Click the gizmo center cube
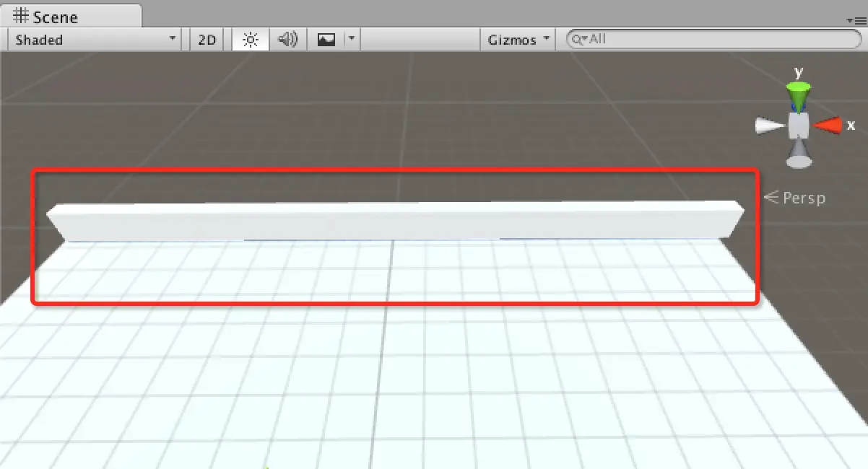The height and width of the screenshot is (469, 868). click(x=798, y=126)
